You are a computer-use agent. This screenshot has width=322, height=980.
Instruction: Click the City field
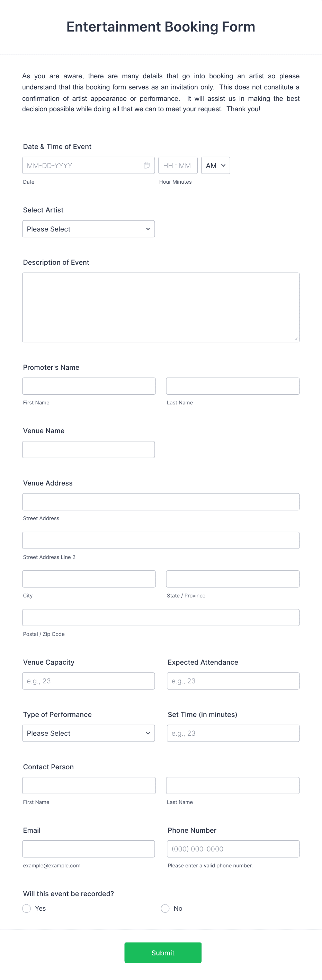pos(89,579)
